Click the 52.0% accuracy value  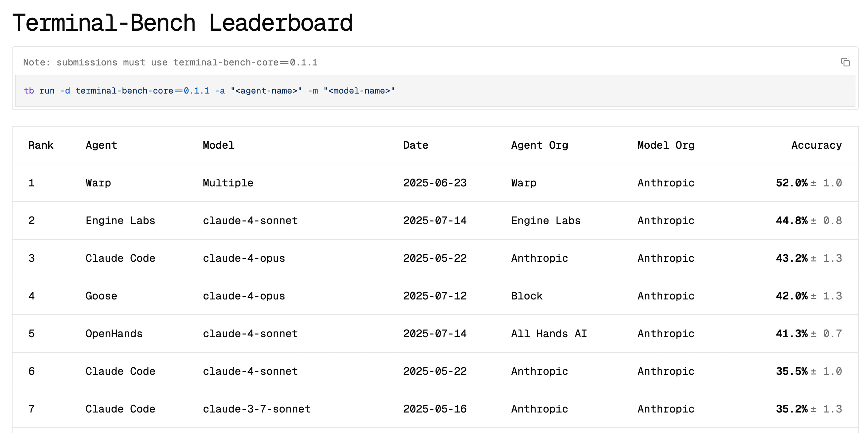coord(792,183)
